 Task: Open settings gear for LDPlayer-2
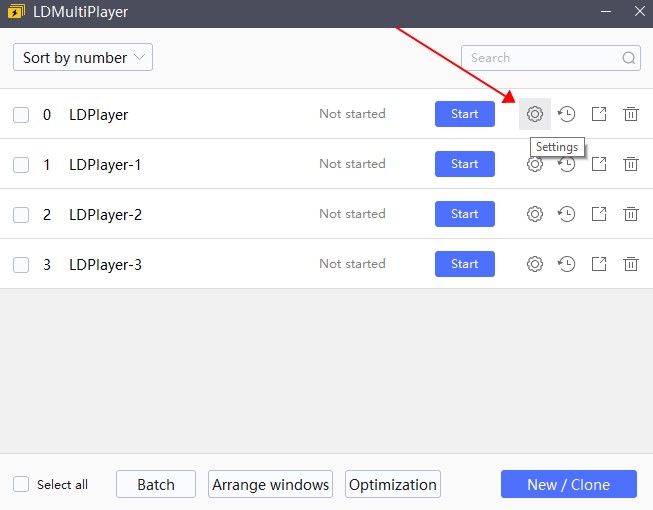535,214
